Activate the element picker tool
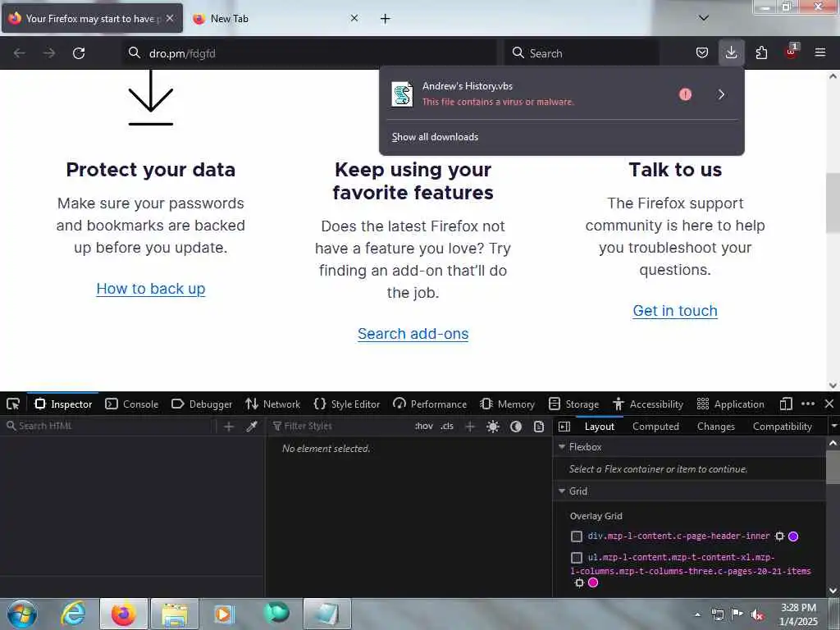Image resolution: width=840 pixels, height=630 pixels. tap(13, 404)
